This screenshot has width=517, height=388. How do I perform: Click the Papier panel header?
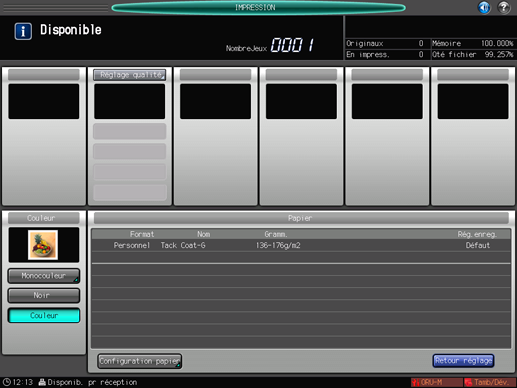(x=301, y=218)
